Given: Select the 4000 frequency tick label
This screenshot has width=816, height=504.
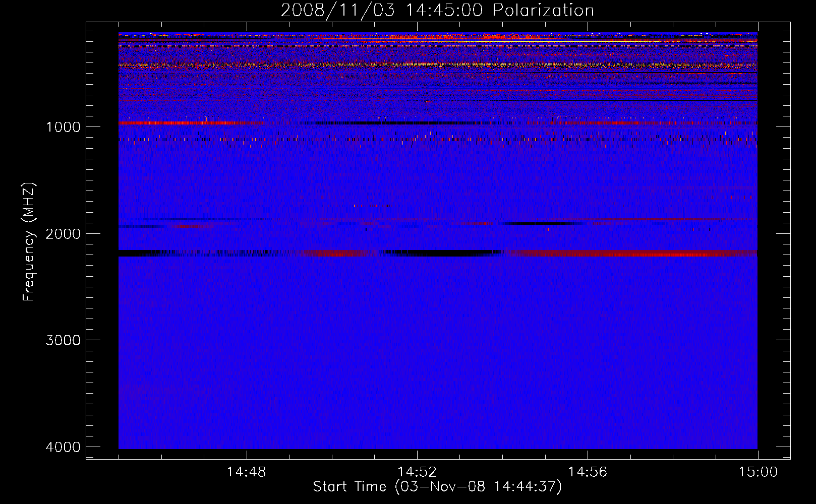Looking at the screenshot, I should click(x=63, y=447).
